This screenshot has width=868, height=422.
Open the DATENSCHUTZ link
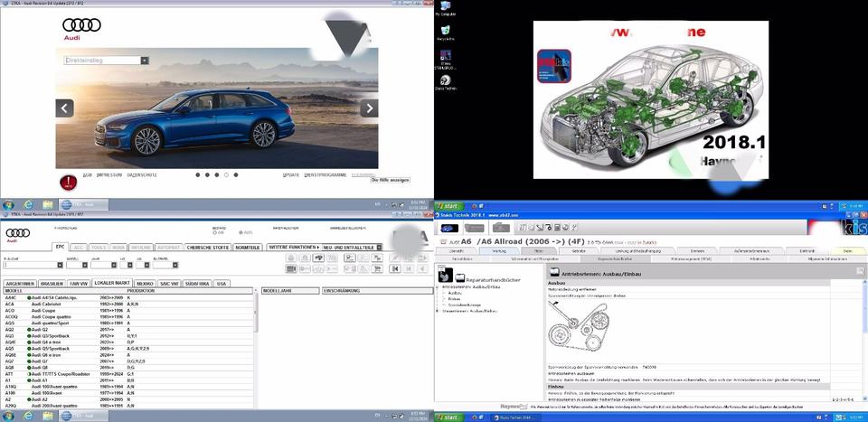coord(142,174)
